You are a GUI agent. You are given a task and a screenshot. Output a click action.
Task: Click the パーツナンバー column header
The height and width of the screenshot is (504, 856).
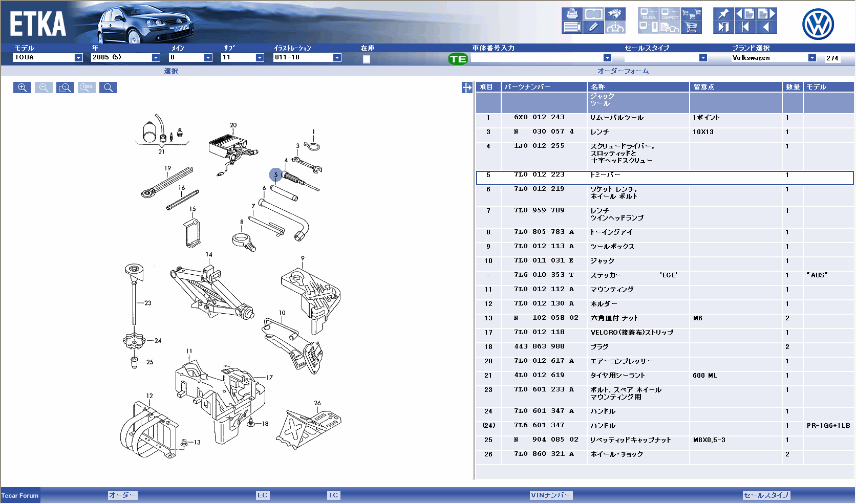pos(544,87)
